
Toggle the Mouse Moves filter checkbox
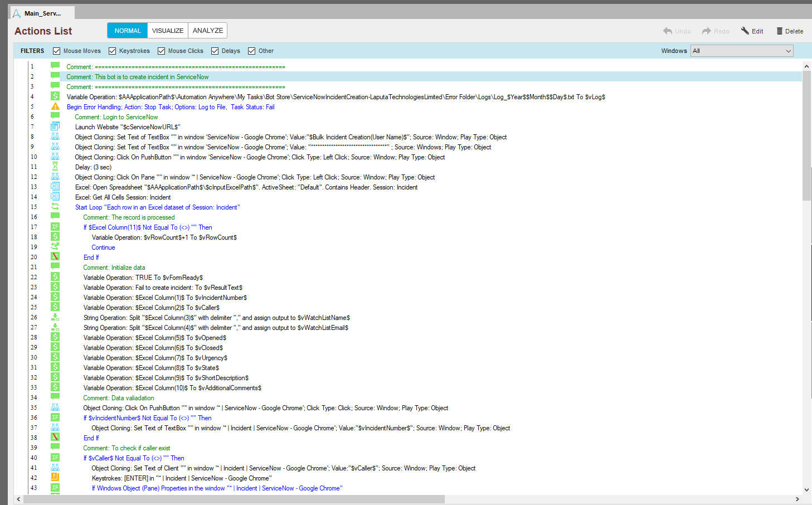[x=56, y=51]
